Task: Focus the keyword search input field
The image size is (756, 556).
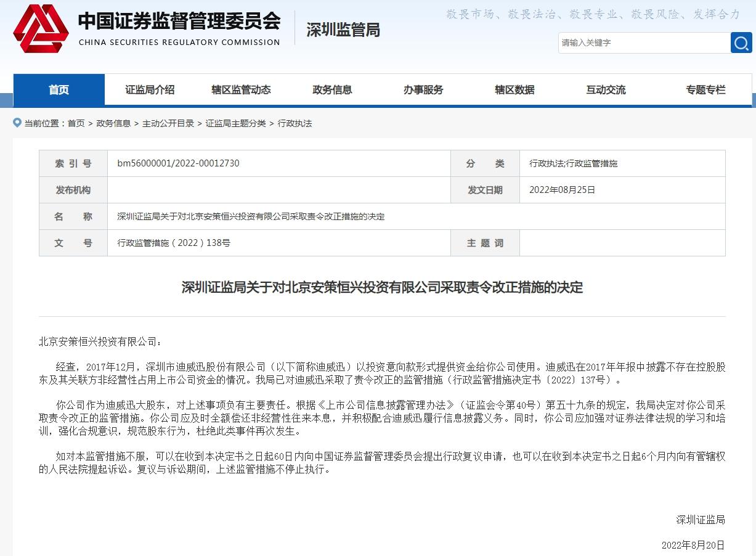Action: 644,43
